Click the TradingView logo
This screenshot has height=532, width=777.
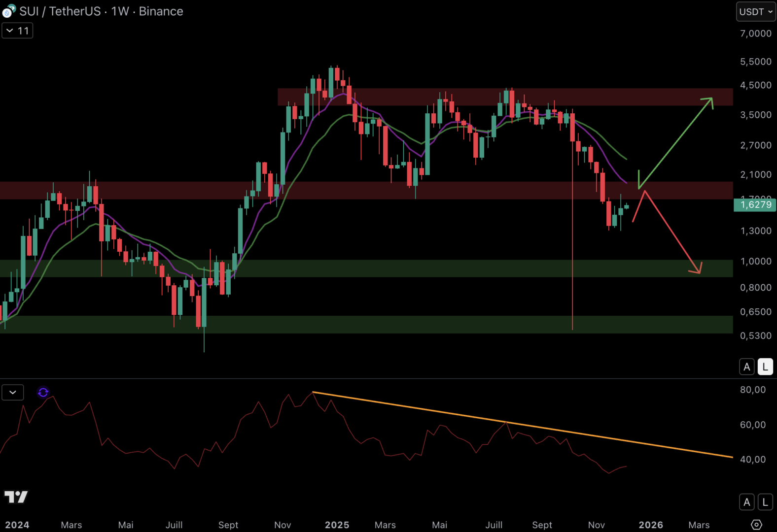tap(16, 497)
